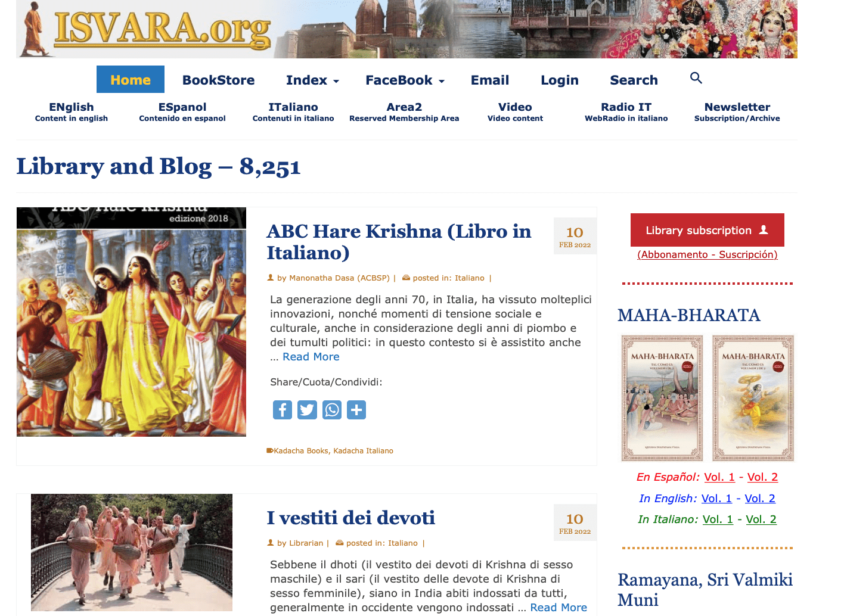Open Maha-Bharata In English Vol. 1
Screen dimensions: 844x616
[716, 499]
